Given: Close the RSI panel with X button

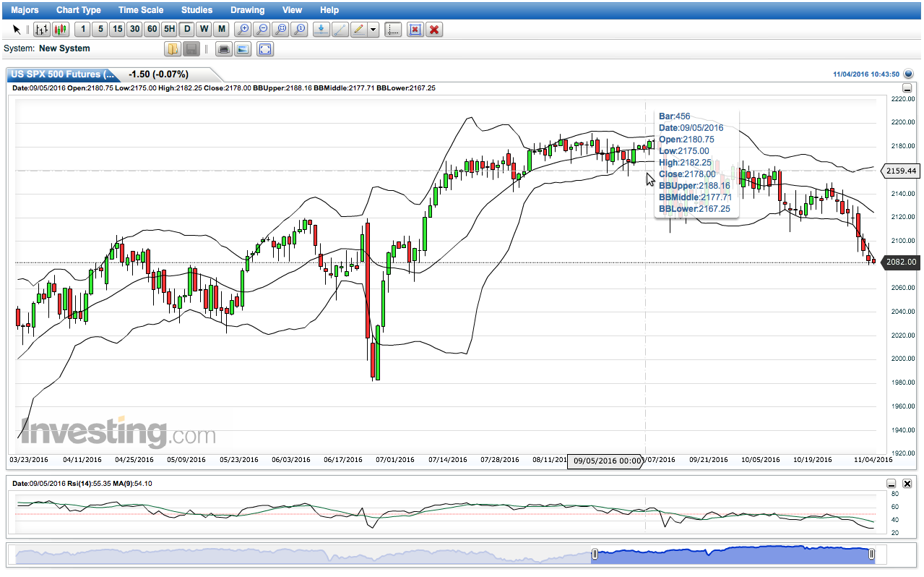Looking at the screenshot, I should (x=907, y=484).
